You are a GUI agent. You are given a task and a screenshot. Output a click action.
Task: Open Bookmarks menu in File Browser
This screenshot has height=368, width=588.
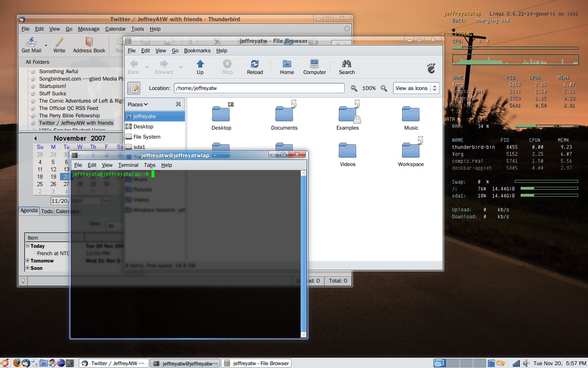pos(197,51)
